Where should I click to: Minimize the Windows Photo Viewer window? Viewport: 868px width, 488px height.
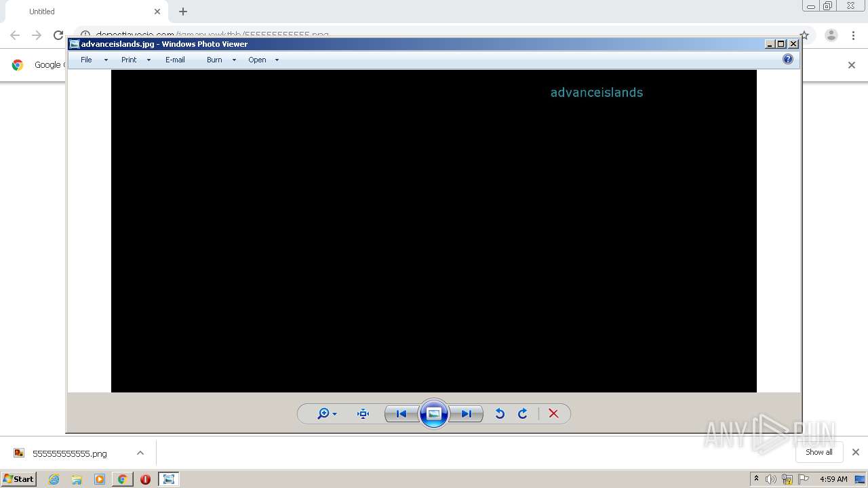coord(770,44)
